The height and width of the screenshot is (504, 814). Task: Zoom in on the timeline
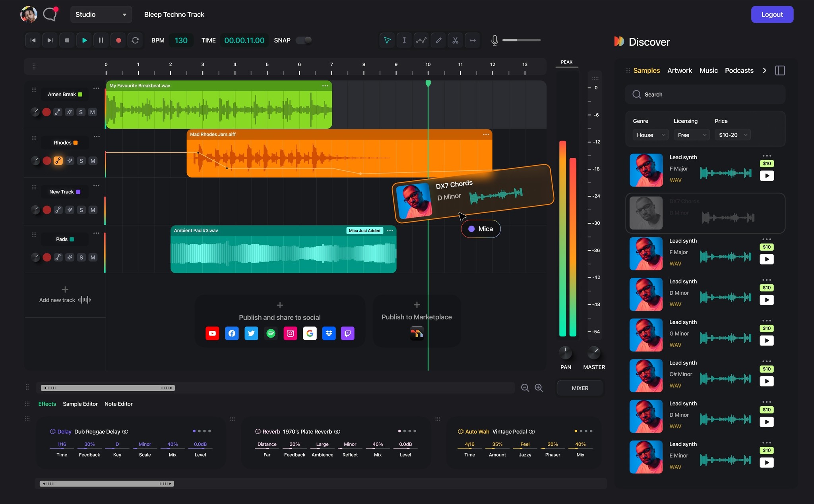click(539, 388)
